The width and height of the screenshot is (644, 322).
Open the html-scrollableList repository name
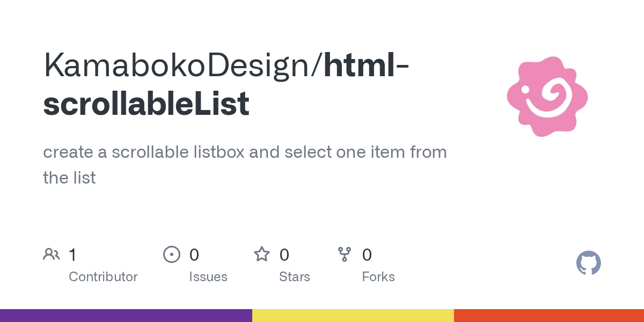tap(226, 84)
